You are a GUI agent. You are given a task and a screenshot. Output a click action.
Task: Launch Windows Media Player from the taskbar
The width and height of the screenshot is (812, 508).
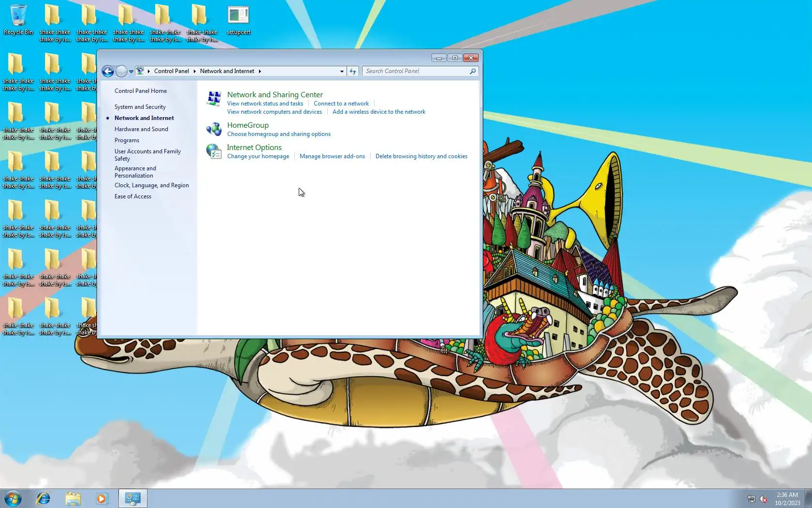[x=102, y=498]
